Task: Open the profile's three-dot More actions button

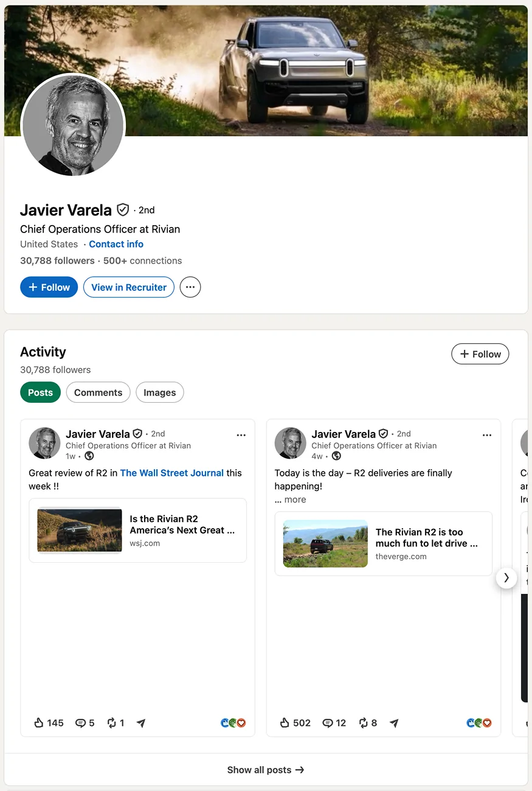Action: click(190, 287)
